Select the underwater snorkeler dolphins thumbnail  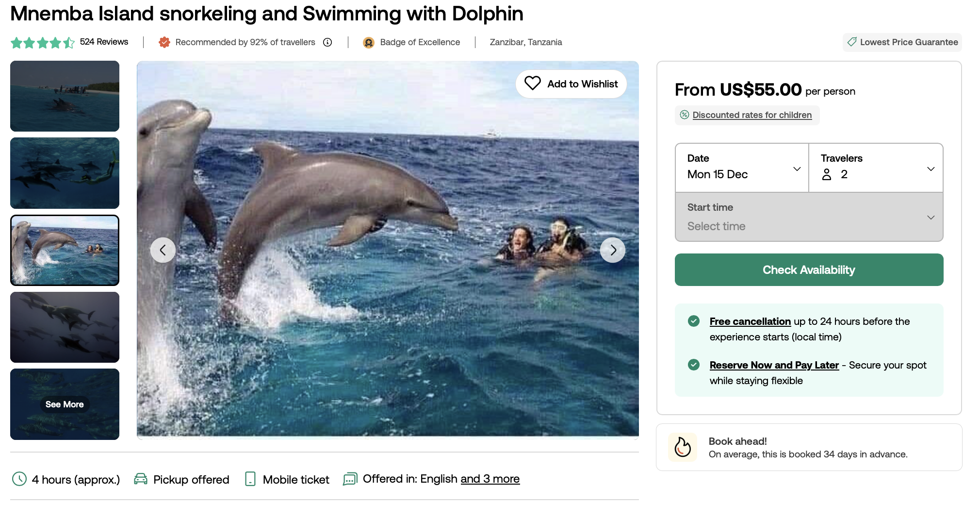65,173
